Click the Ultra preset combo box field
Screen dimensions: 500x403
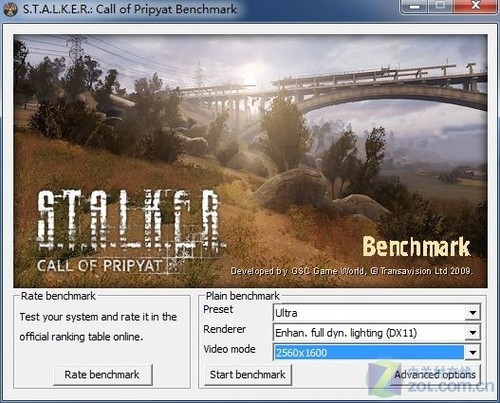[x=376, y=313]
